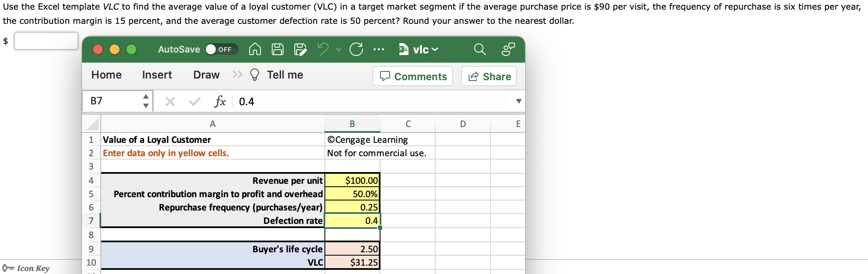The height and width of the screenshot is (274, 868).
Task: Open the more options ellipsis in title bar
Action: (x=379, y=49)
